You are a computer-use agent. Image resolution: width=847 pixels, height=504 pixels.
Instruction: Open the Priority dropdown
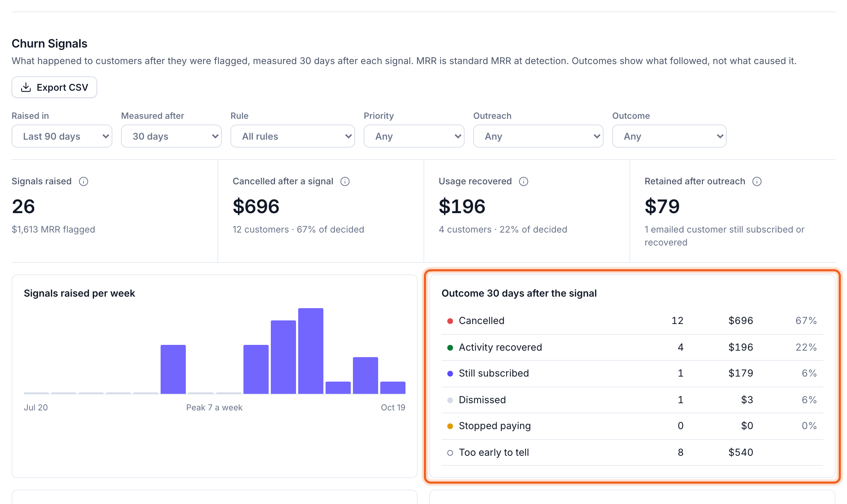414,136
